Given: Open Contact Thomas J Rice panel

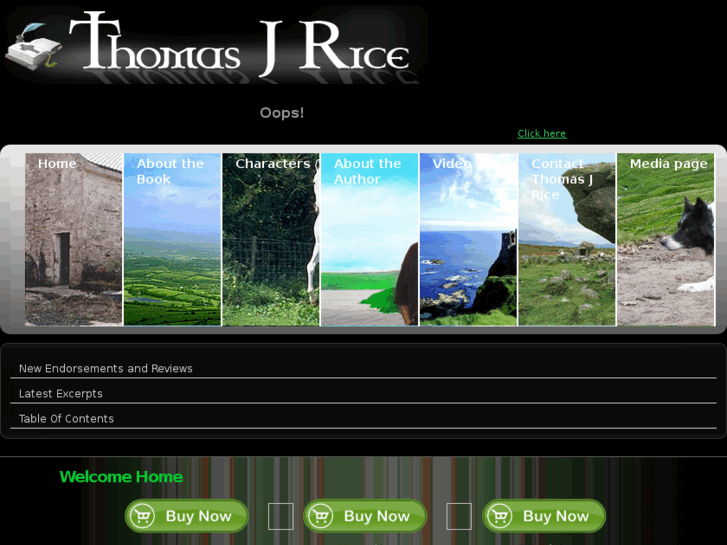Looking at the screenshot, I should click(567, 239).
